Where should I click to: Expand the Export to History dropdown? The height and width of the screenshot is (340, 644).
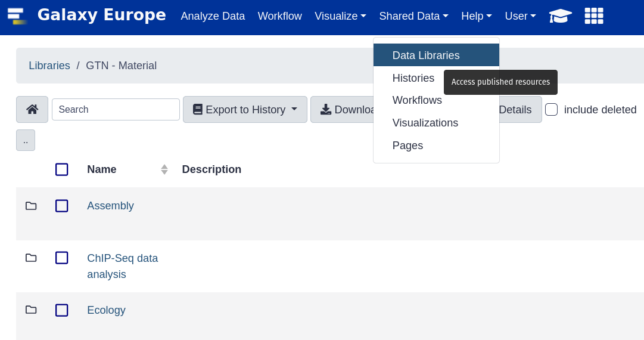click(245, 109)
